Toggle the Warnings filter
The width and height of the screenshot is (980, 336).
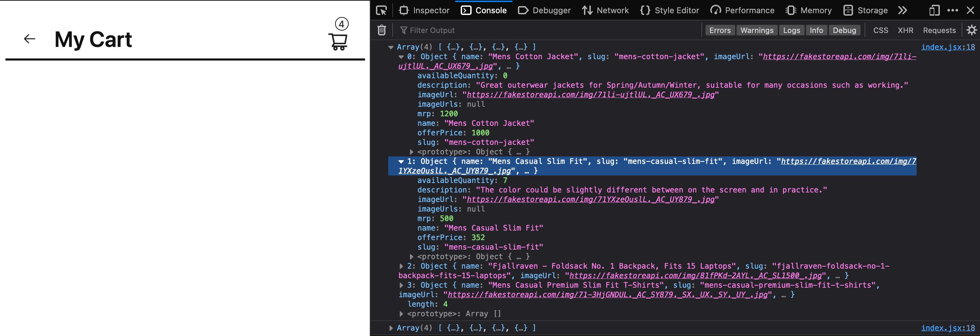click(757, 30)
